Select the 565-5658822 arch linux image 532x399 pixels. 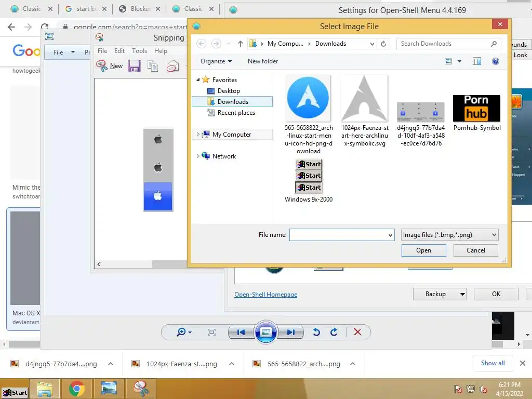coord(309,115)
